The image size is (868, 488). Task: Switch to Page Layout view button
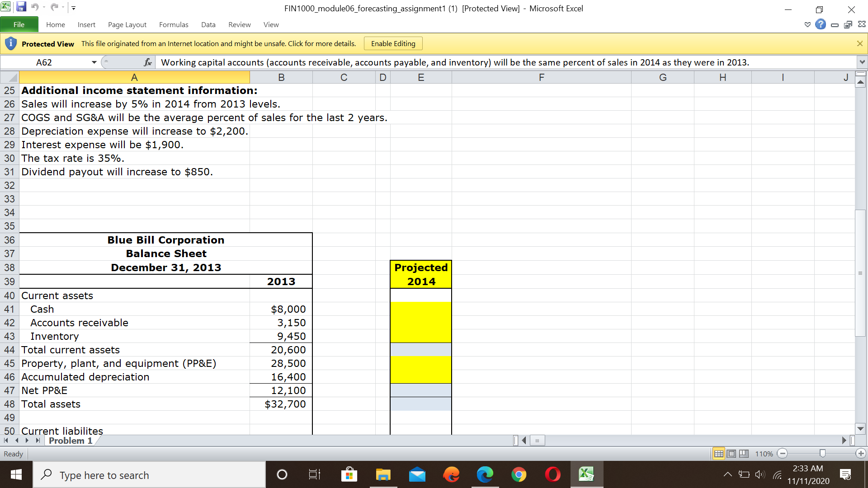coord(731,454)
